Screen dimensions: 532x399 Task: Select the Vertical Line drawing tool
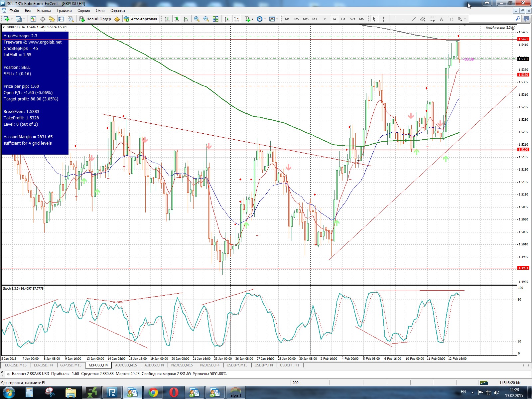395,19
